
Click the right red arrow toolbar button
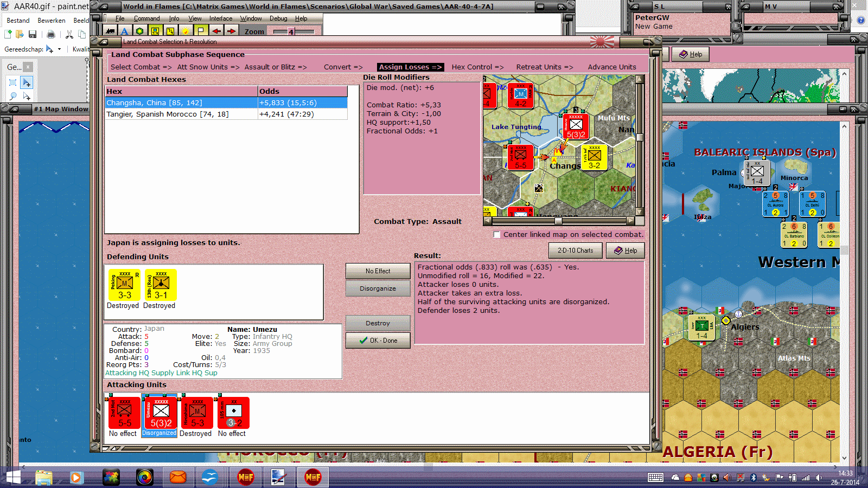(232, 31)
